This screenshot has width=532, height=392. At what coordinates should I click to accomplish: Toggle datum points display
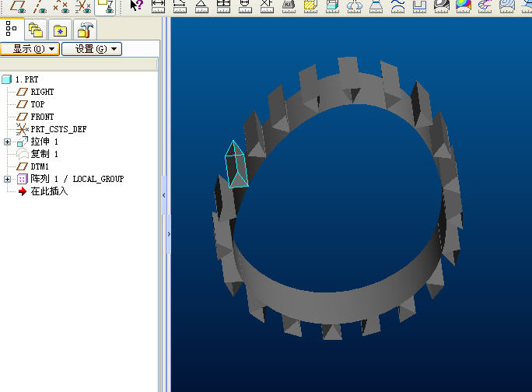(61, 7)
